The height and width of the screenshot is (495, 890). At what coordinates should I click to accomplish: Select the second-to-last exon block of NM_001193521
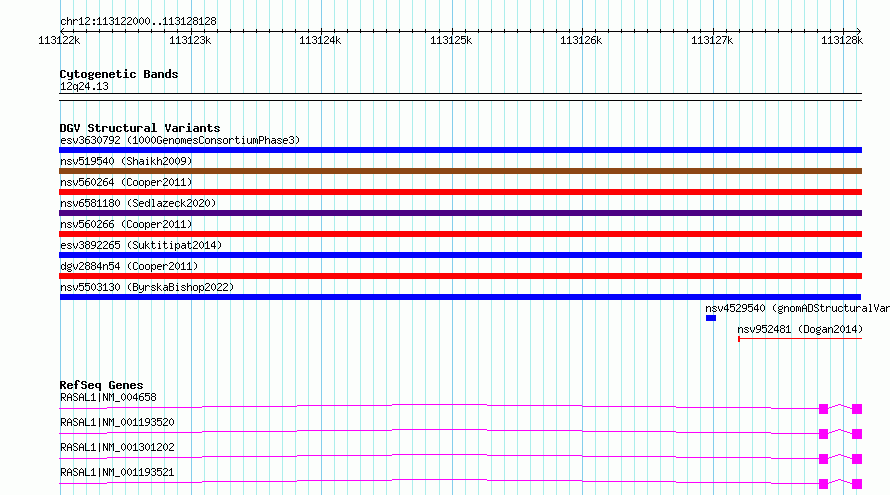click(x=824, y=484)
